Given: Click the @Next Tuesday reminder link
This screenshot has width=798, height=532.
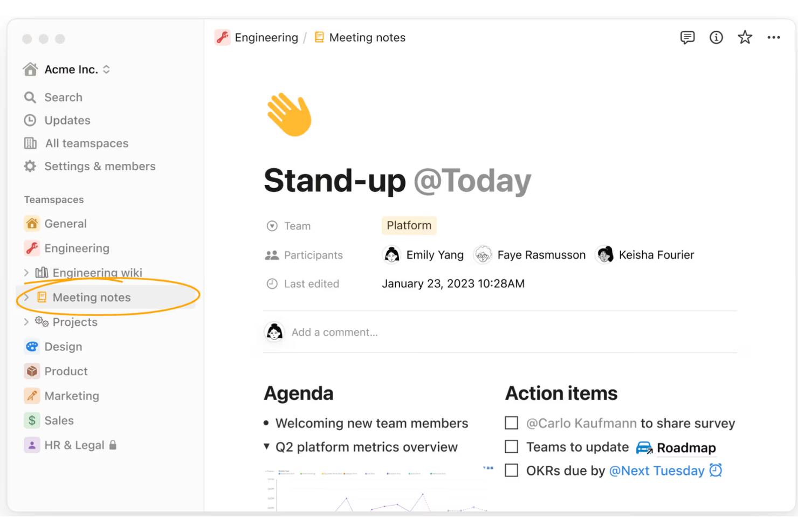Looking at the screenshot, I should pos(657,470).
